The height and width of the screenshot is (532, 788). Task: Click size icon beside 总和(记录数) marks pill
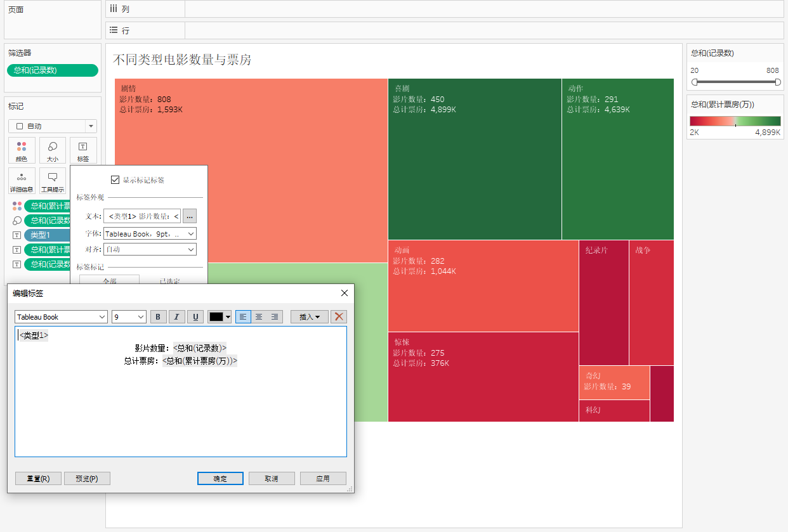click(x=17, y=221)
